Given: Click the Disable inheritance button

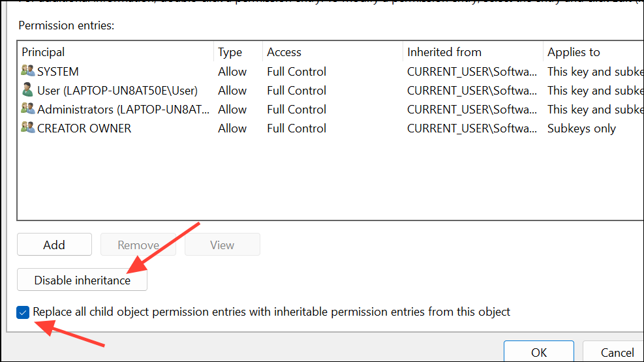Looking at the screenshot, I should [82, 280].
